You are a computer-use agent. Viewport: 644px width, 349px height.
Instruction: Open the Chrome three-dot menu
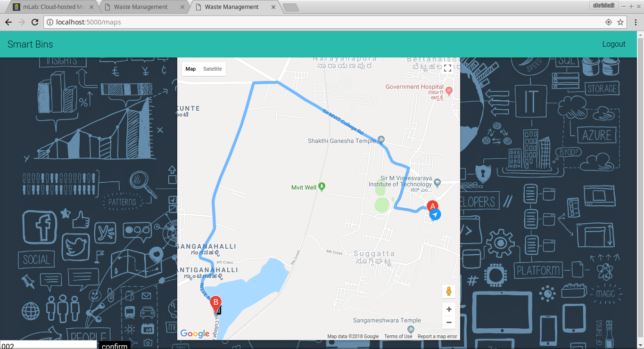click(x=636, y=22)
